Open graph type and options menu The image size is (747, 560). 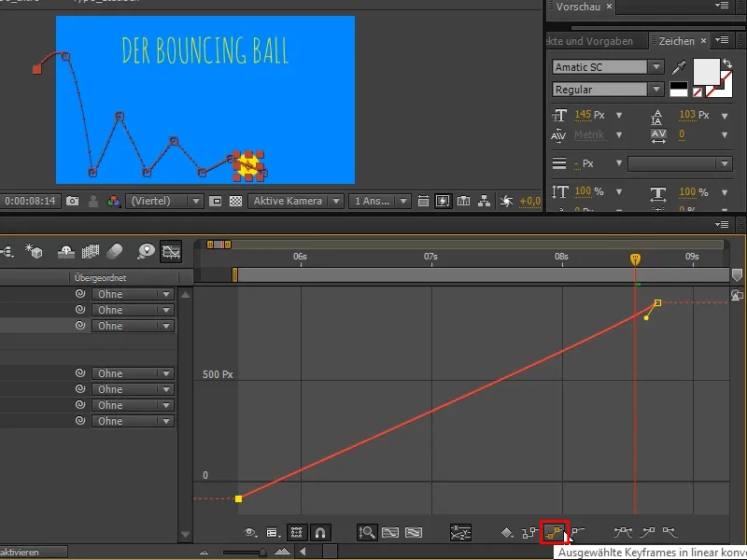pos(273,532)
